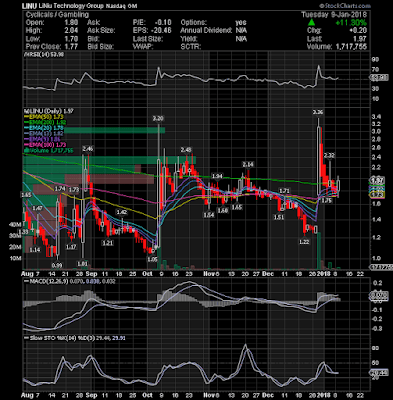This screenshot has width=393, height=400.
Task: Click the 1.75 price annotation
Action: (326, 201)
